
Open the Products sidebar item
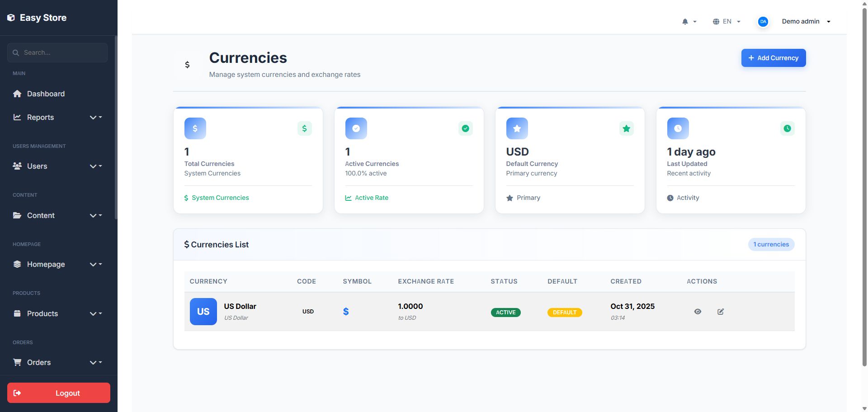[57, 313]
